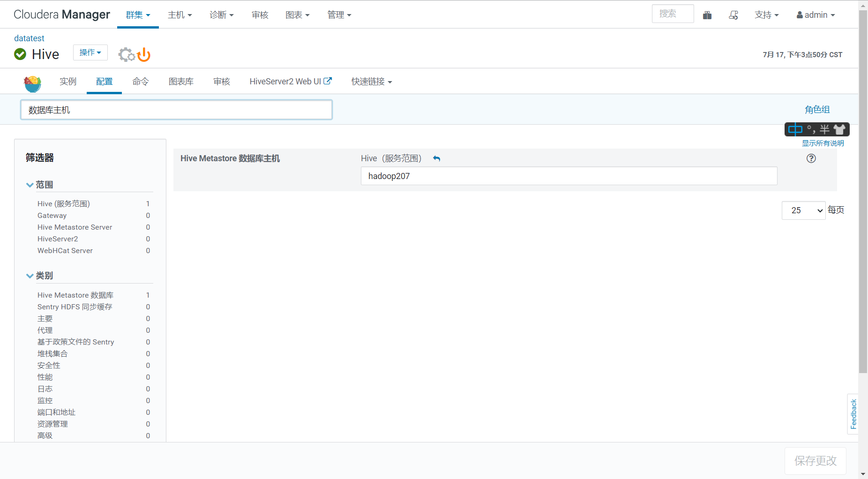Filter by Sentry HDFS 同步缓存 category
Viewport: 868px width, 479px height.
click(x=75, y=307)
